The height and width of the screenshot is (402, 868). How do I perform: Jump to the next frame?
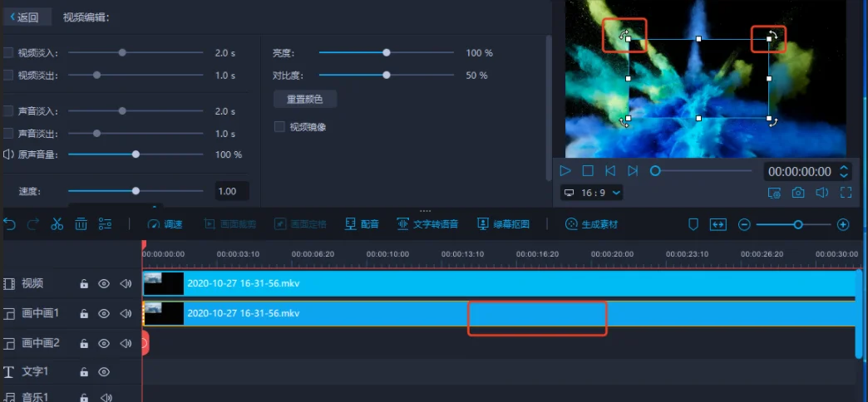pyautogui.click(x=633, y=171)
